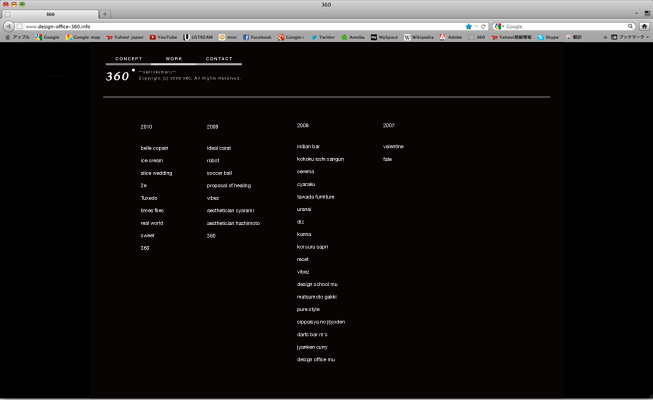
Task: Click the Google search input field
Action: (566, 26)
